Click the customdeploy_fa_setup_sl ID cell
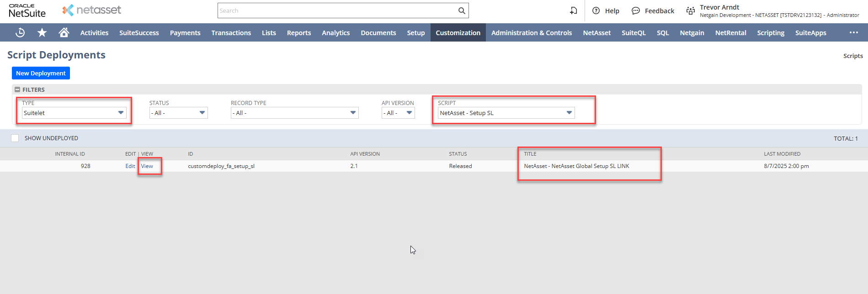 click(221, 166)
